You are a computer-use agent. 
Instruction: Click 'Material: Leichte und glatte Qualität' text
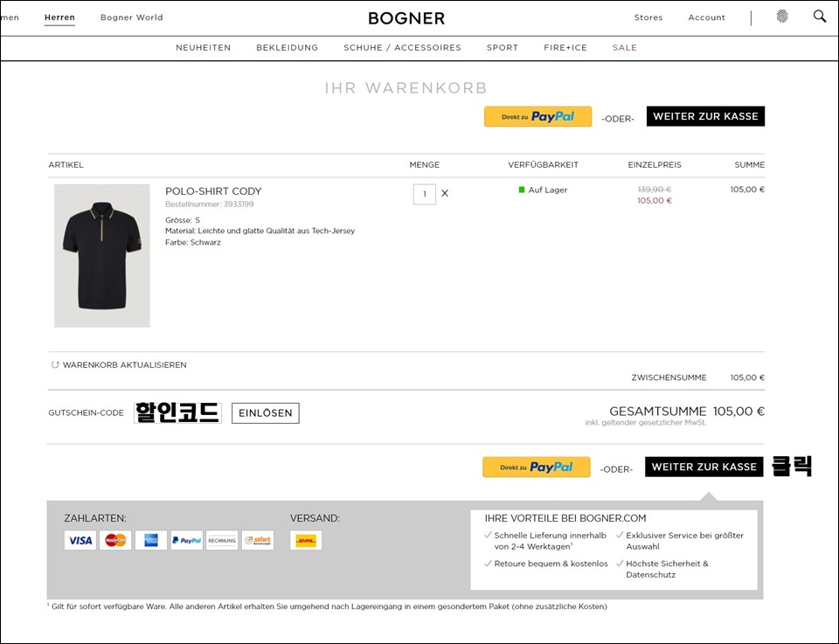pos(260,231)
